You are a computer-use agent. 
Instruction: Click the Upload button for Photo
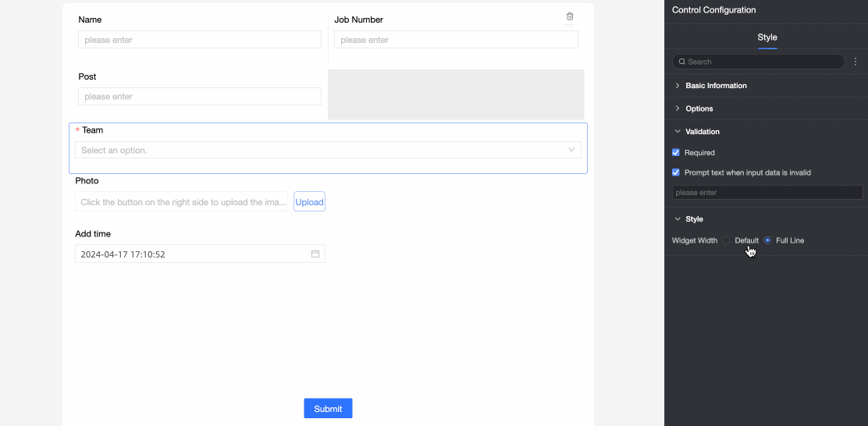coord(309,202)
